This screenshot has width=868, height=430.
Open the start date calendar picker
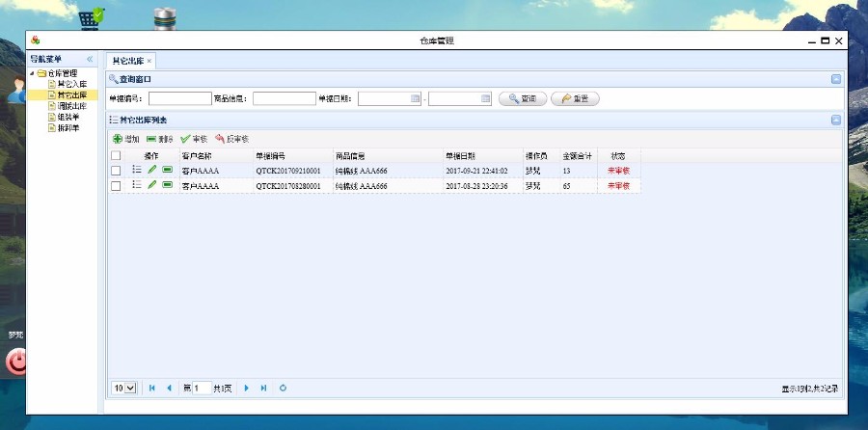coord(415,98)
